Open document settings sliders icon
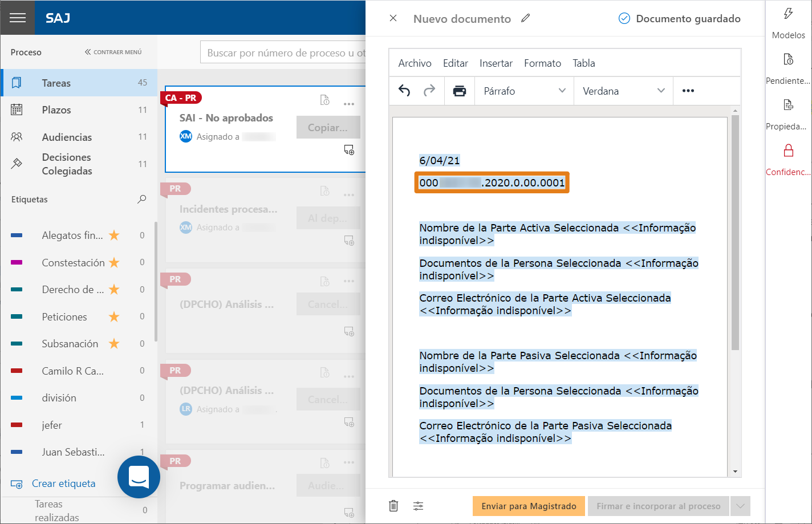The width and height of the screenshot is (812, 524). [x=419, y=506]
